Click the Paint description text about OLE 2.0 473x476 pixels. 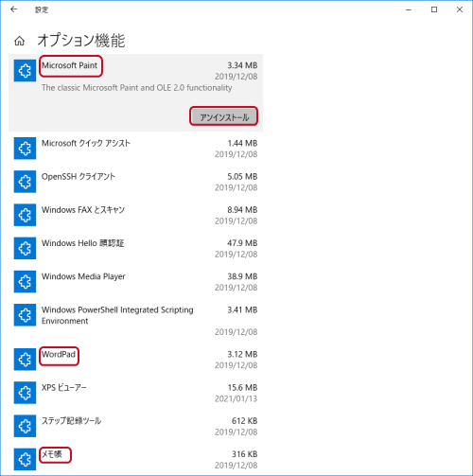click(x=137, y=88)
